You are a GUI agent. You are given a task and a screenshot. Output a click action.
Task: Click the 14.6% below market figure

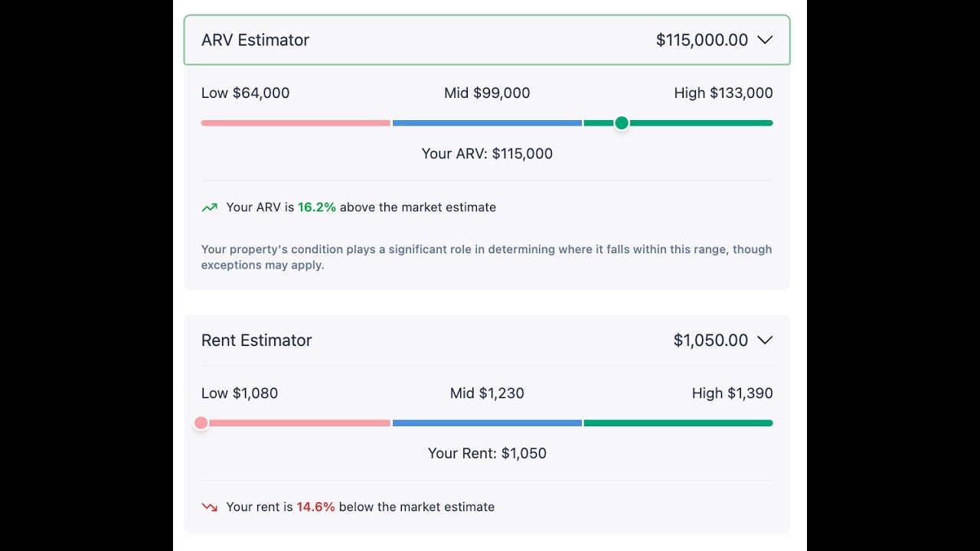pos(315,507)
